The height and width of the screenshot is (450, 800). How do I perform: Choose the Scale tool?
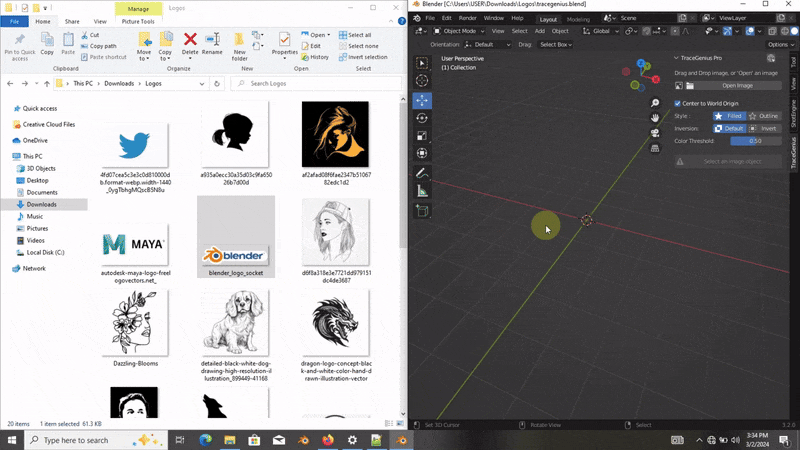pyautogui.click(x=422, y=136)
